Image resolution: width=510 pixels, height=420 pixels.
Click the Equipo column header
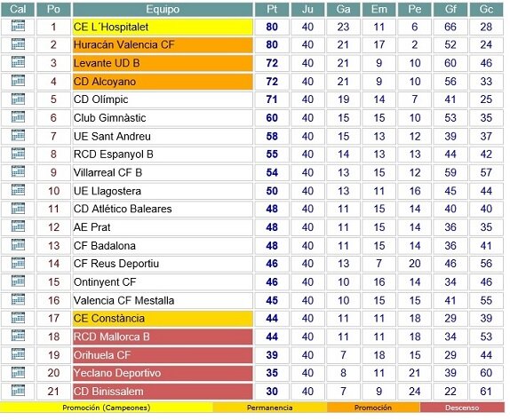[163, 10]
